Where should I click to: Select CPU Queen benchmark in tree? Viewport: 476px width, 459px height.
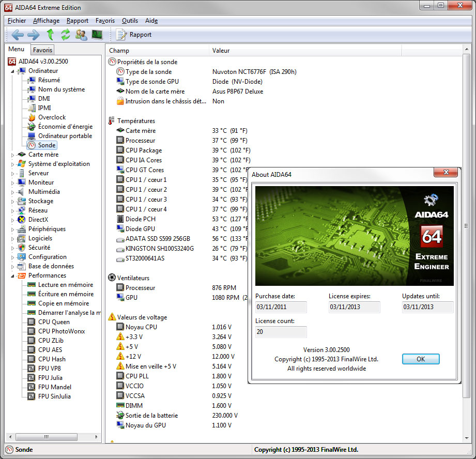54,322
